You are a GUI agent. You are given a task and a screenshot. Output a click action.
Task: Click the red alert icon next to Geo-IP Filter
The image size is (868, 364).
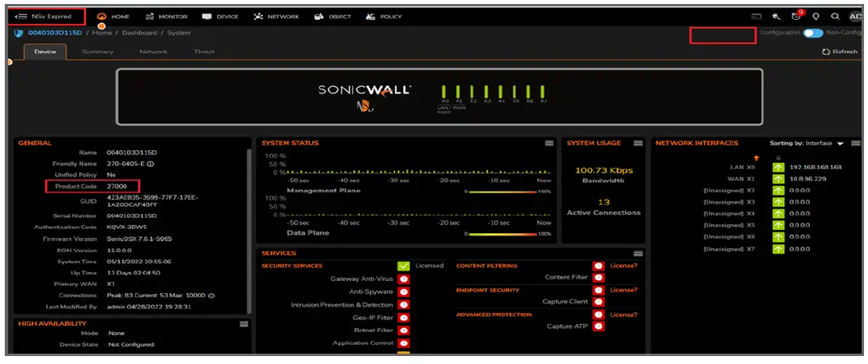(404, 318)
